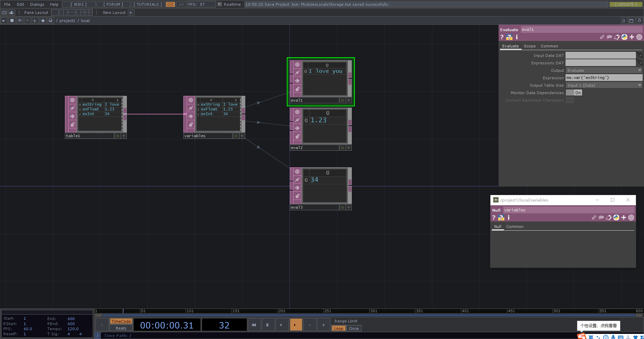Switch to the Scope tab in the Evaluate panel
Screen dimensions: 644x339
point(529,46)
